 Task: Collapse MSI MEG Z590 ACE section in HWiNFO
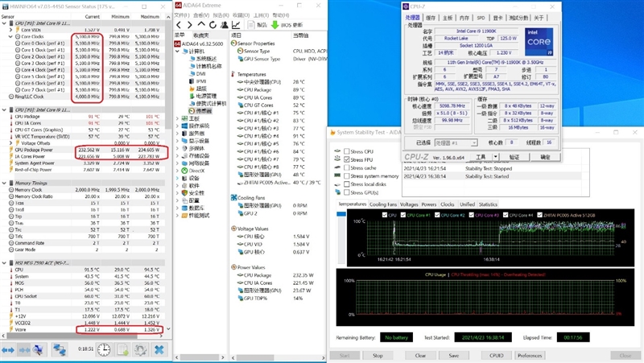click(x=4, y=263)
